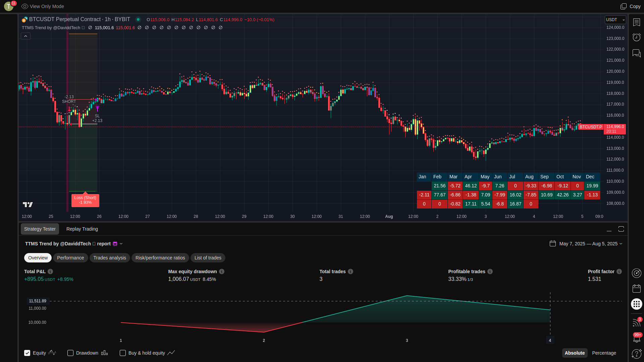
Task: Open the broadcast streams icon with badge 3
Action: click(636, 322)
